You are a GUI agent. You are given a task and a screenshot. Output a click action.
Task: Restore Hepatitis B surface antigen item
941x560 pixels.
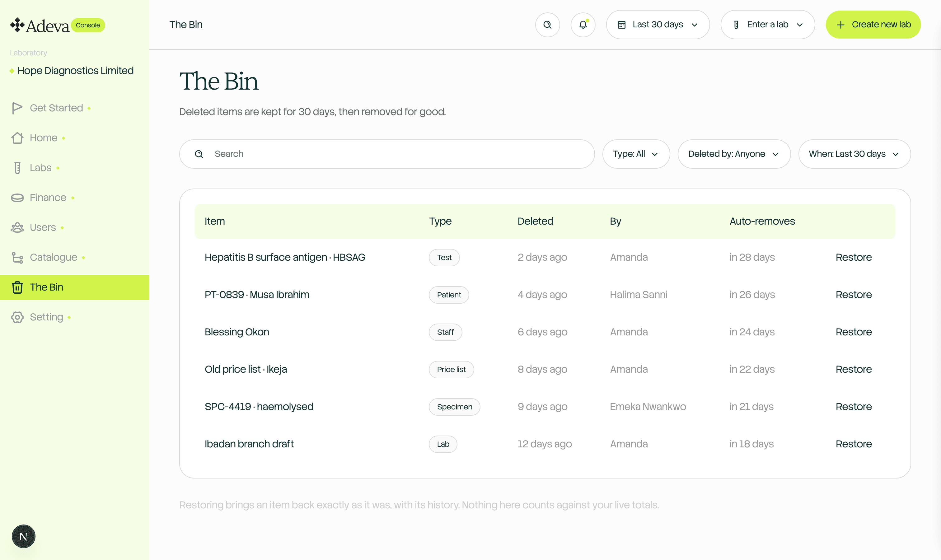[854, 257]
